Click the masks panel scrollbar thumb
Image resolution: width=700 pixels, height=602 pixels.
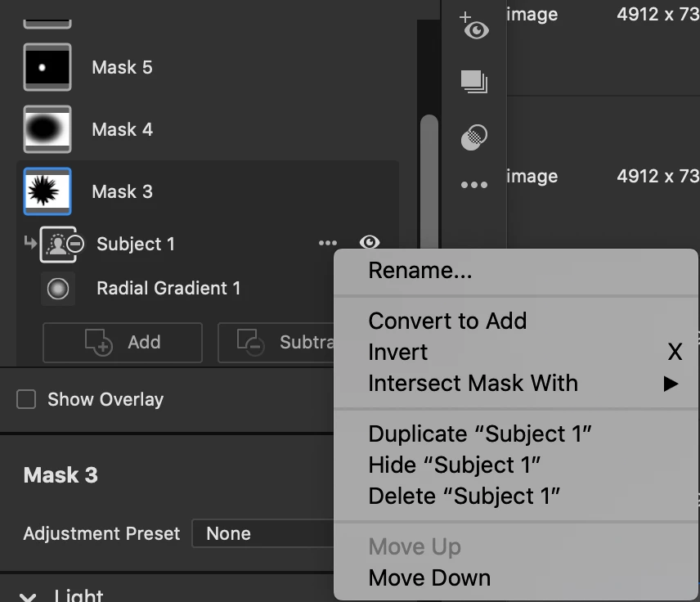[x=429, y=182]
